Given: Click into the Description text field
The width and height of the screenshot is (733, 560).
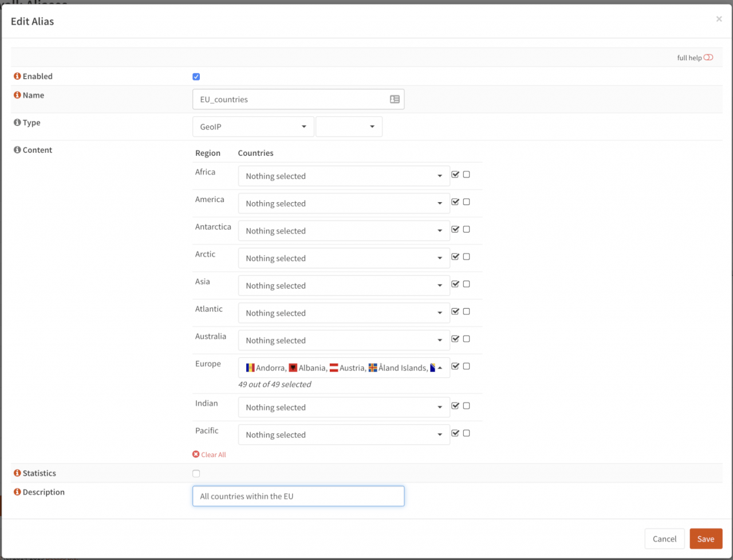Looking at the screenshot, I should click(x=298, y=496).
